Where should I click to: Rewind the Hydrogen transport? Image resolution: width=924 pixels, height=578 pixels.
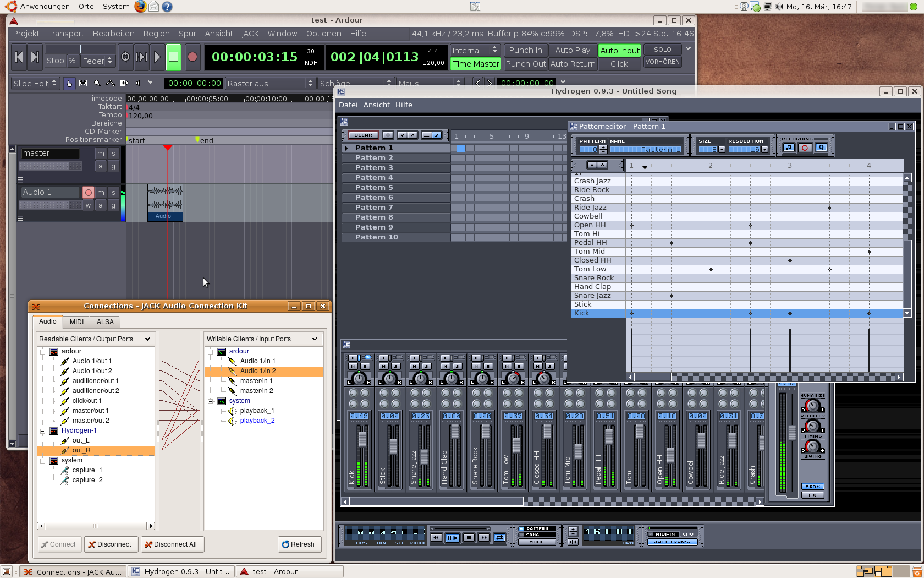pos(436,538)
